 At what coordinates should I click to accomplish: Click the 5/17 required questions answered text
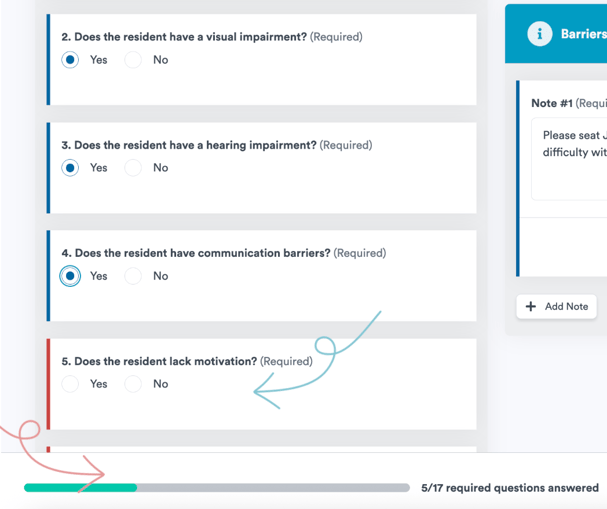(x=510, y=488)
